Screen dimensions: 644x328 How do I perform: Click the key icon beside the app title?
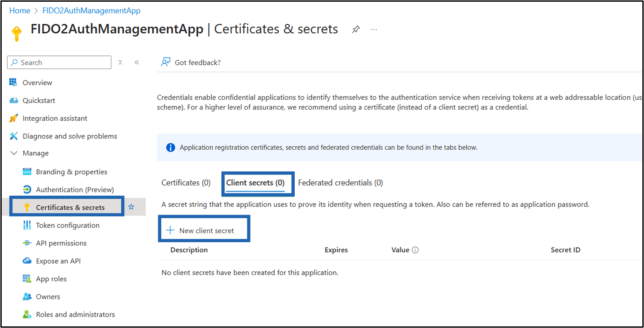pyautogui.click(x=17, y=34)
